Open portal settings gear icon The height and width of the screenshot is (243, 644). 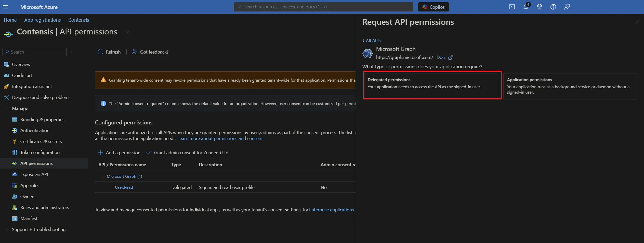coord(539,7)
